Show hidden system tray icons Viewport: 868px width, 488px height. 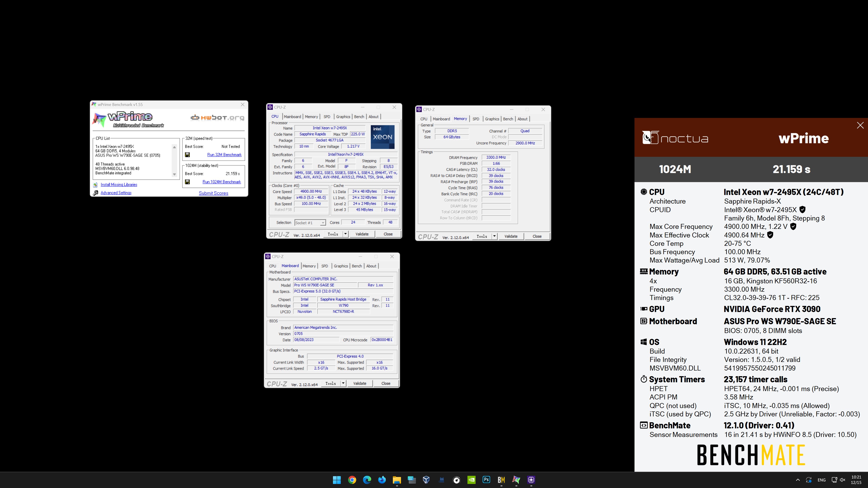click(x=797, y=480)
